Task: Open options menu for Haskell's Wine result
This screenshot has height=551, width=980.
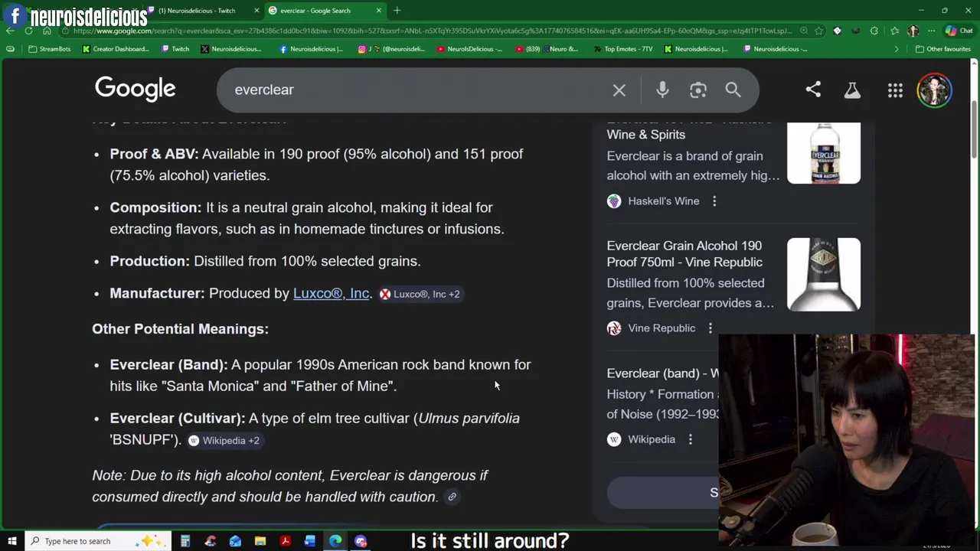Action: click(714, 201)
